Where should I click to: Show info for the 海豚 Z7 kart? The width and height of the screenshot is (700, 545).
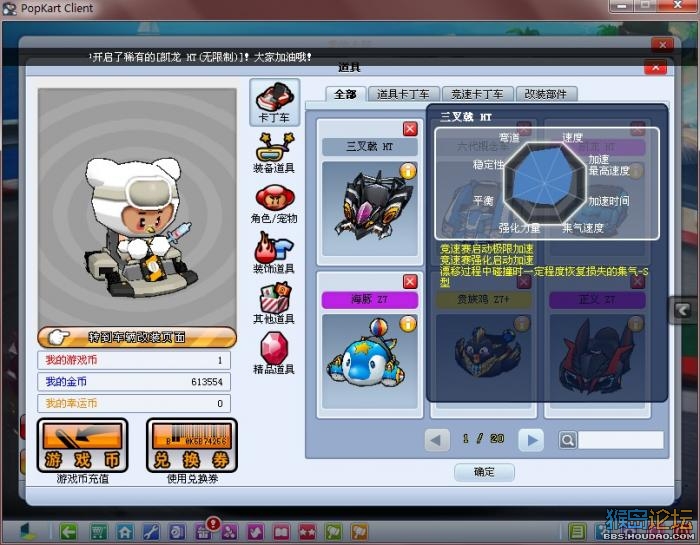pyautogui.click(x=408, y=324)
